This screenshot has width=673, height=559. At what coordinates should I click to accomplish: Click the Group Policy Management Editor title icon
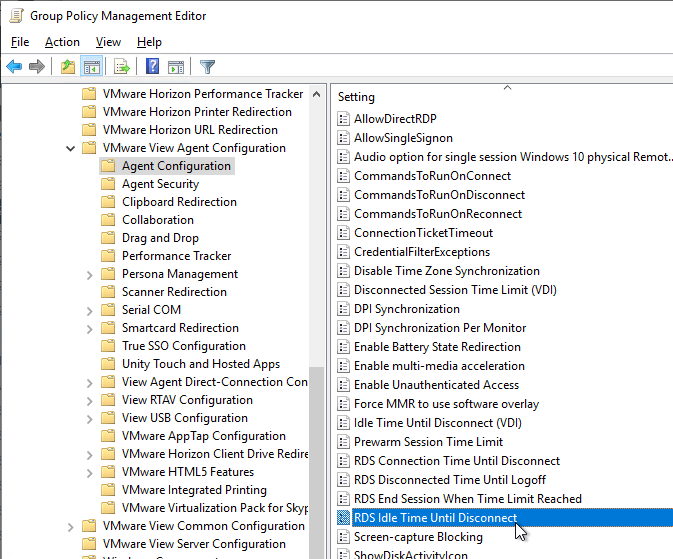click(16, 16)
